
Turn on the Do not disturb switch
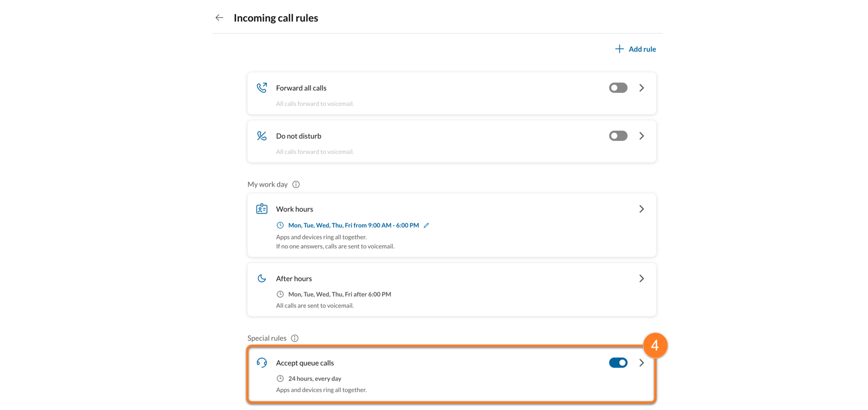[x=618, y=136]
